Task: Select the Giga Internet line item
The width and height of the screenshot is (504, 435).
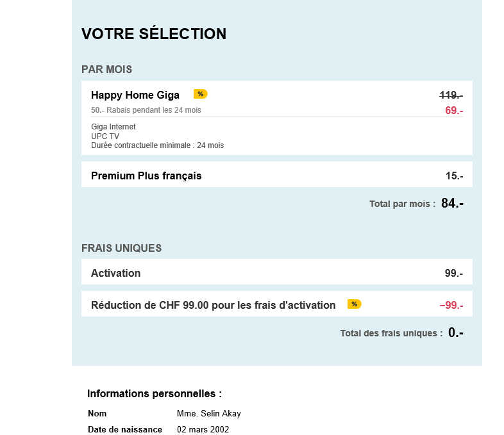Action: pyautogui.click(x=113, y=127)
